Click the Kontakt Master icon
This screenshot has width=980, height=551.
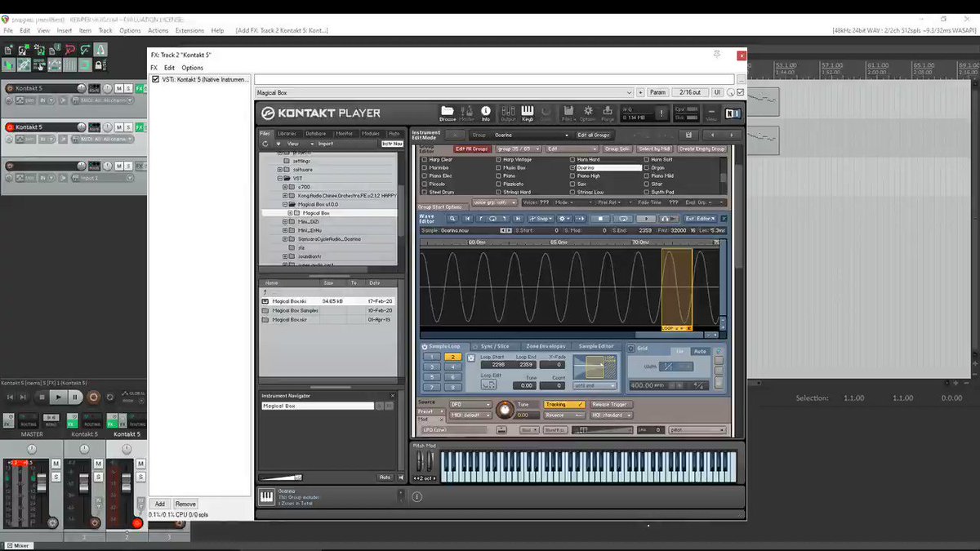pos(467,113)
